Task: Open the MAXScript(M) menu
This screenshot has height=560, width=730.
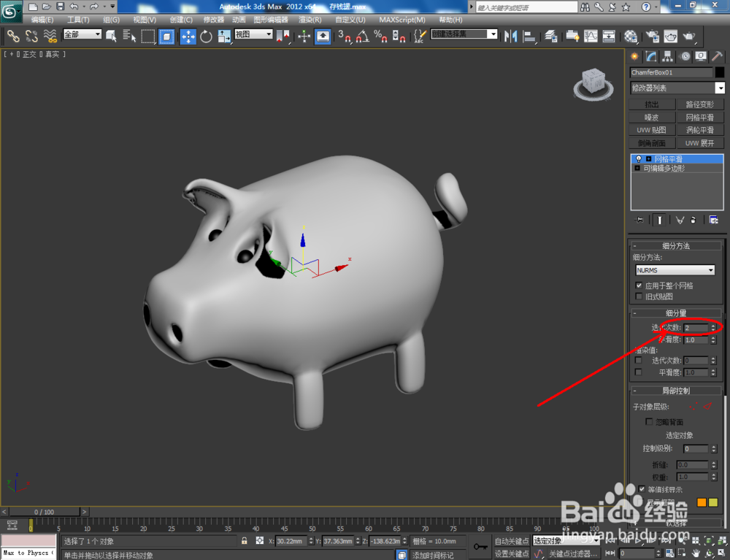Action: (402, 20)
